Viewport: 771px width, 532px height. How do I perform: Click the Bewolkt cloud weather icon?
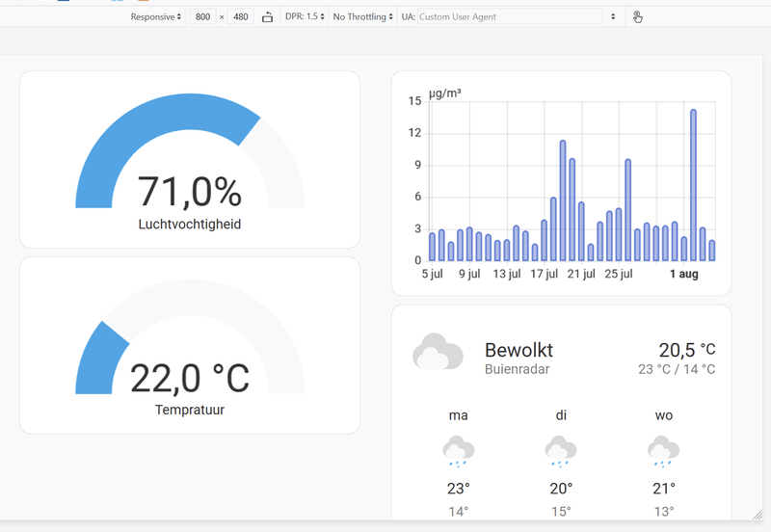pos(438,351)
